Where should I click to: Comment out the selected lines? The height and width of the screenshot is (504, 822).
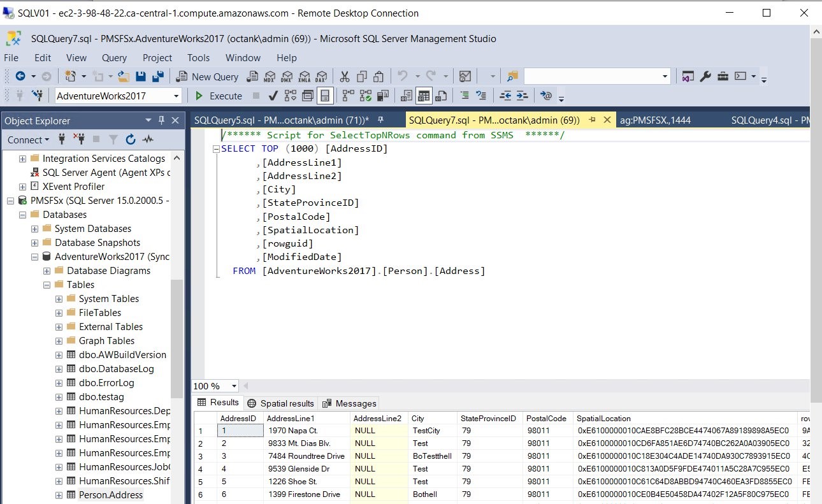tap(465, 96)
